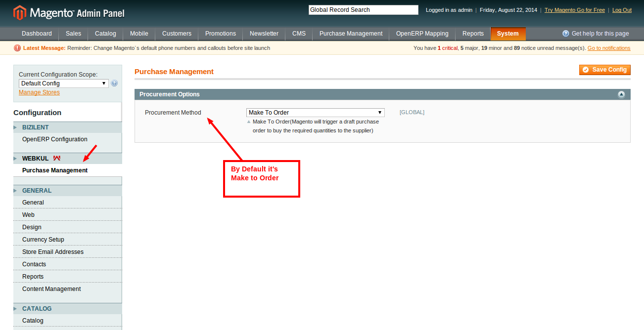Click Go to notifications link
This screenshot has width=644, height=330.
[609, 48]
